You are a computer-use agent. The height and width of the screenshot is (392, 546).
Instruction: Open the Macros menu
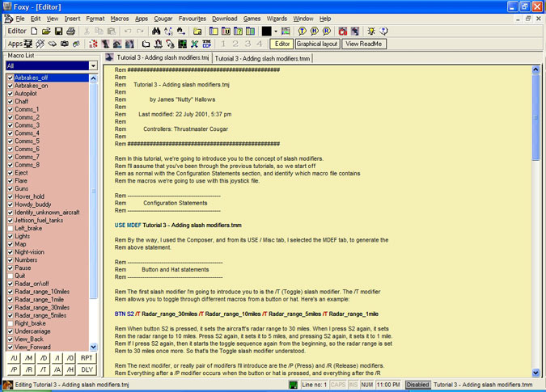120,19
